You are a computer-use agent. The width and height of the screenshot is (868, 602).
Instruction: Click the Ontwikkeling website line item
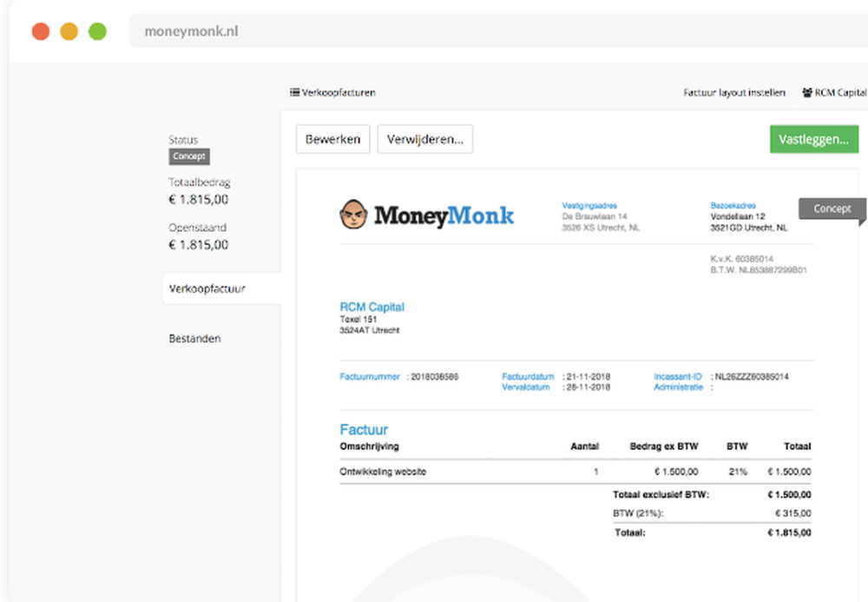(x=383, y=472)
